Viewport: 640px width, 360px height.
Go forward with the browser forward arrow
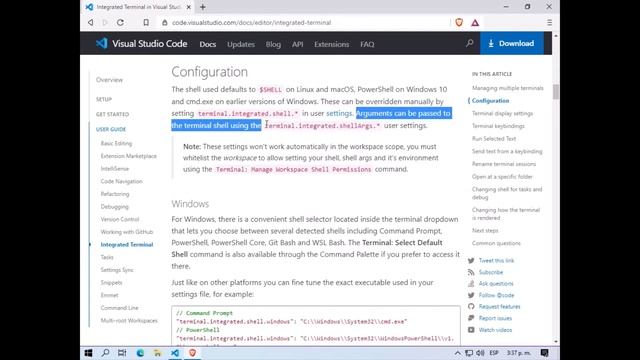coord(105,22)
